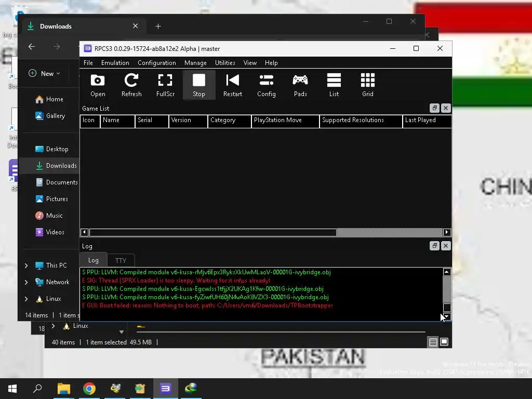
Task: Stop the running emulation
Action: [199, 85]
